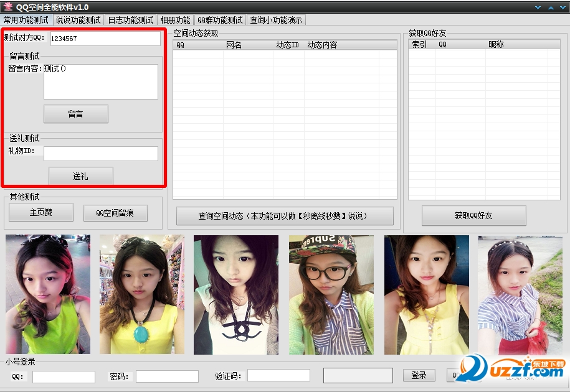Click the 送礼 button
Screen dimensions: 570x392
(81, 176)
